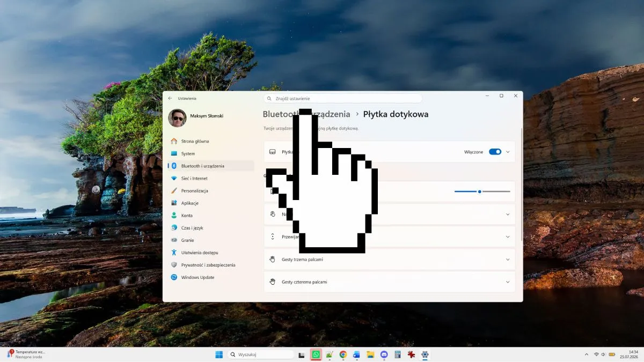Select Bluetooth i urządzenia in sidebar
Screen dimensions: 644x362
pos(210,166)
